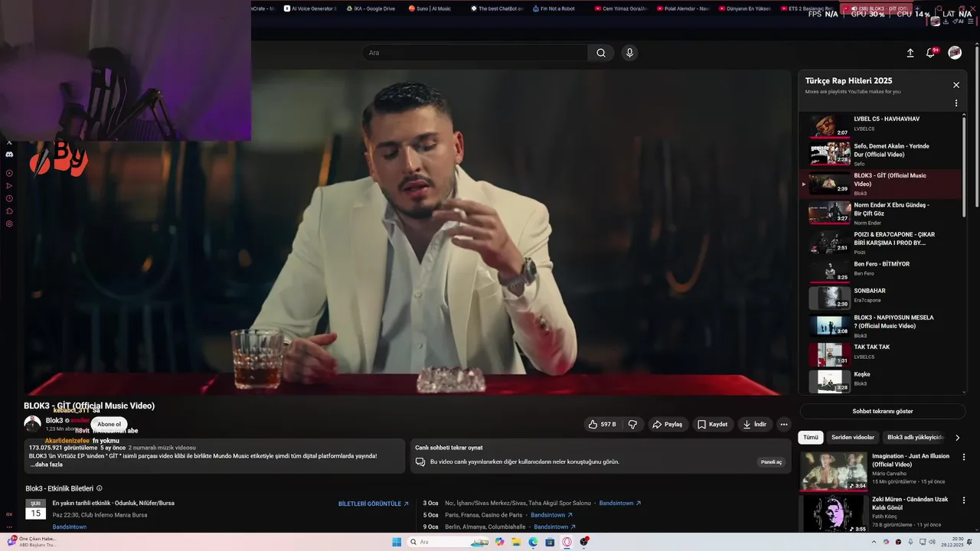Click the Paneli aç button
The image size is (980, 551).
point(771,462)
